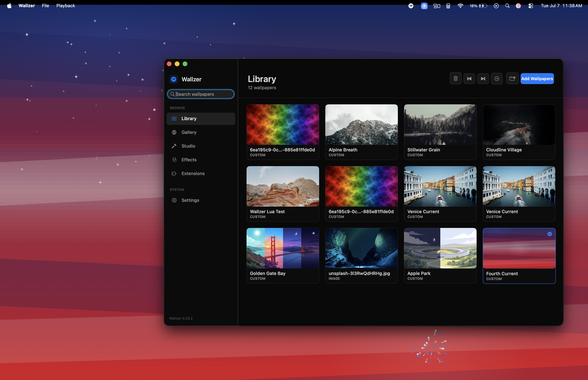Select the Golden Gate Bay wallpaper
This screenshot has height=380, width=588.
pyautogui.click(x=283, y=255)
